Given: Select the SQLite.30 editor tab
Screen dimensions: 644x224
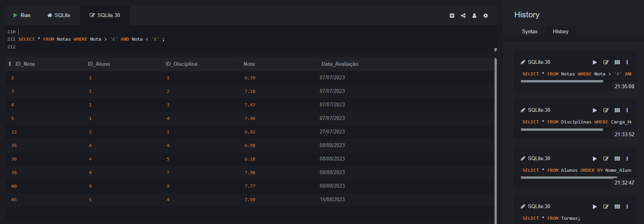Looking at the screenshot, I should coord(105,15).
